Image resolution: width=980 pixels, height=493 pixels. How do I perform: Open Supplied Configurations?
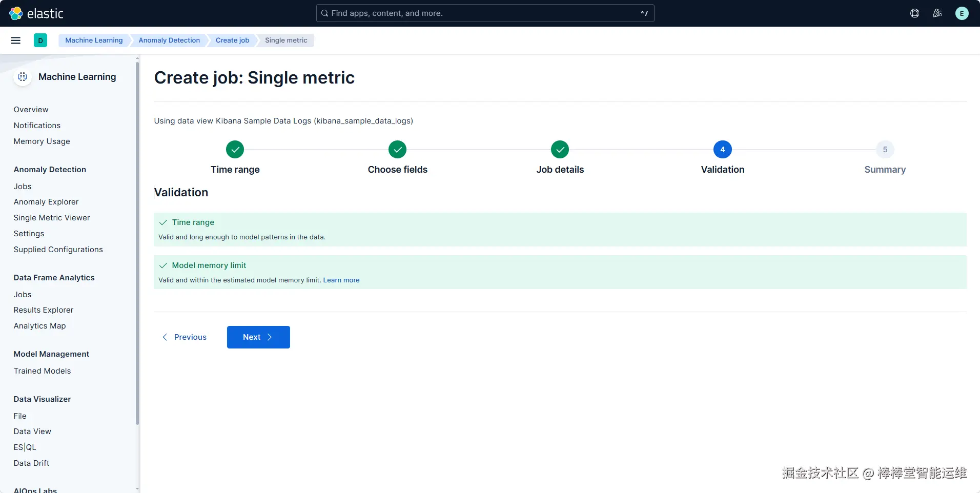(58, 250)
